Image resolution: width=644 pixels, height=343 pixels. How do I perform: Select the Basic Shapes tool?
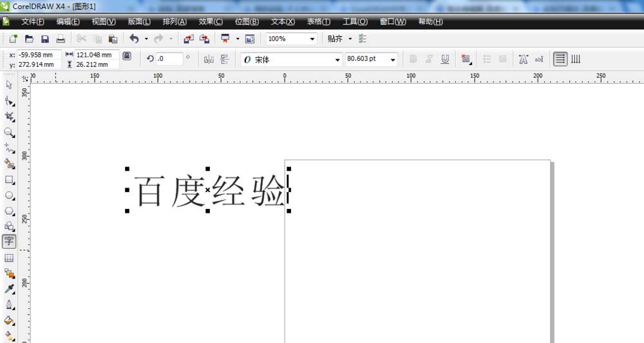[9, 226]
